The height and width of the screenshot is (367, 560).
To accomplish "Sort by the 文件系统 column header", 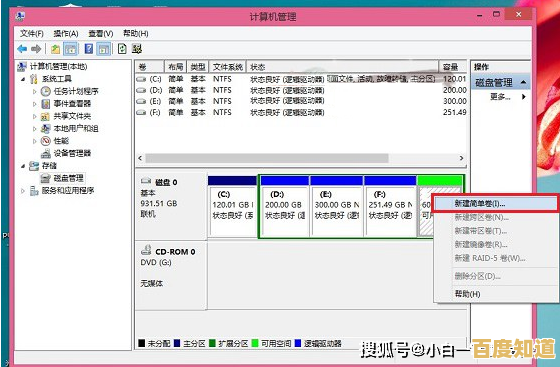I will [228, 67].
